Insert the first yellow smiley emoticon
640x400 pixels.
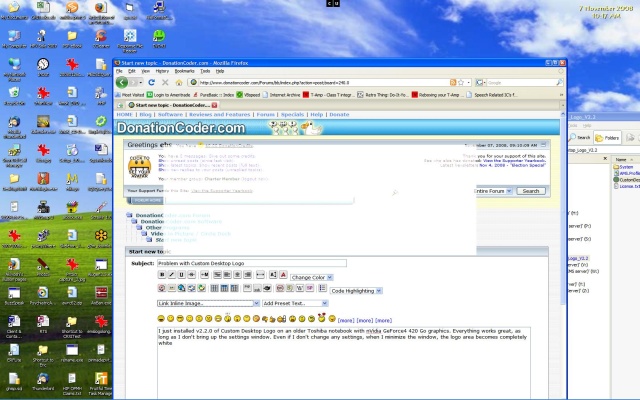(x=162, y=319)
